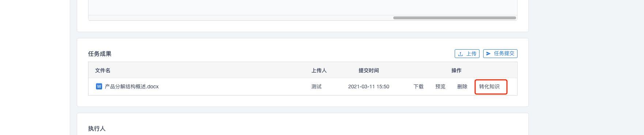Click the paper-plane submit icon
Image resolution: width=644 pixels, height=135 pixels.
pos(488,54)
